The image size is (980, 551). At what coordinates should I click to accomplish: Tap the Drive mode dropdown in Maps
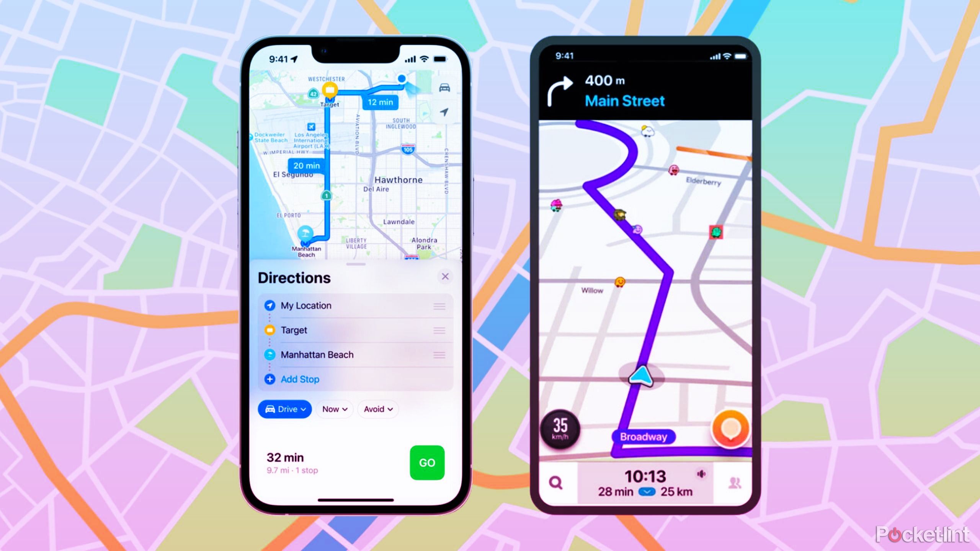[284, 409]
